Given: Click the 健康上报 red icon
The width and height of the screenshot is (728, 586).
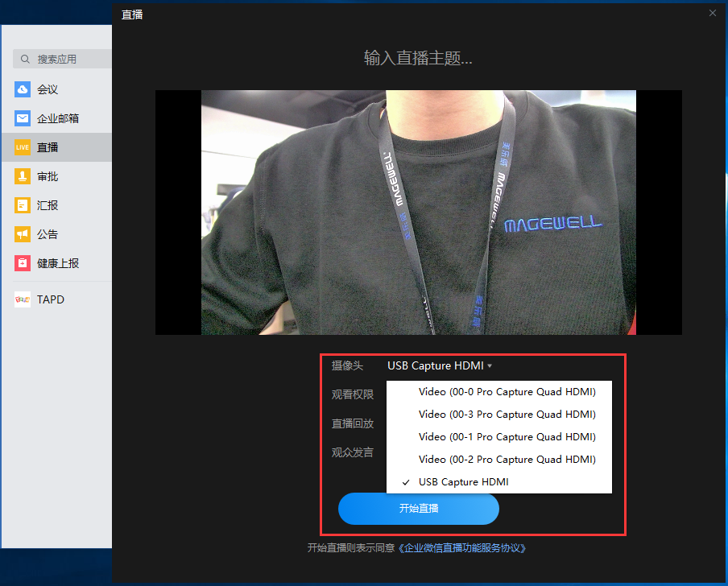Looking at the screenshot, I should (x=23, y=263).
